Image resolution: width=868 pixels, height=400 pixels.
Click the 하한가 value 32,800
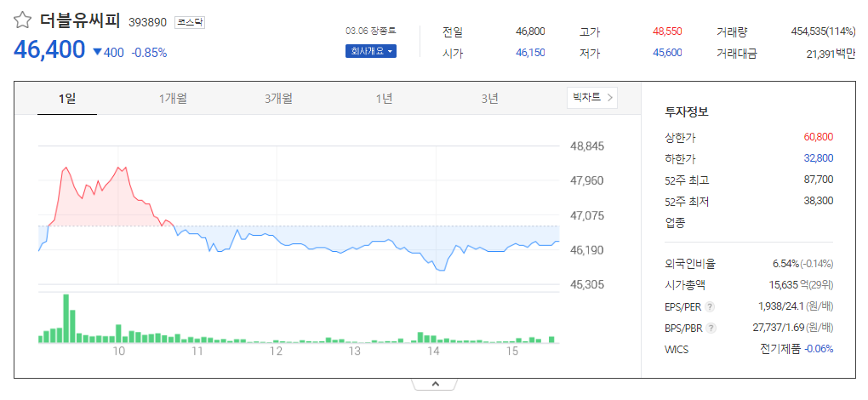(818, 158)
